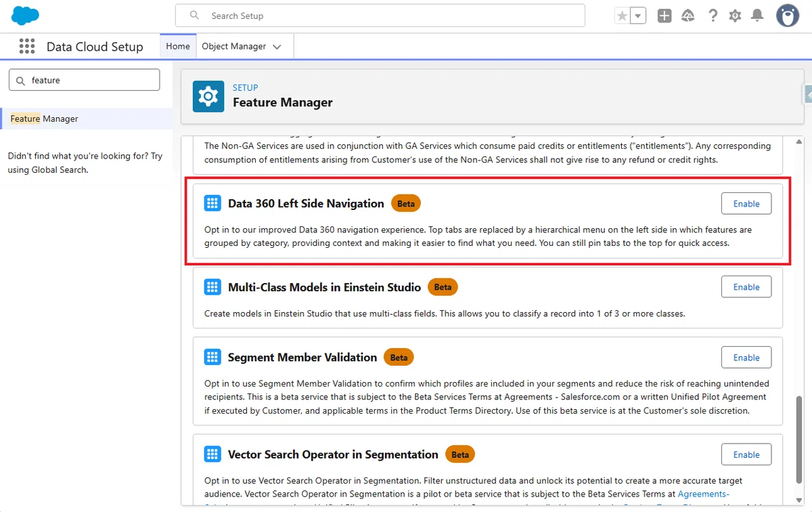Screen dimensions: 812x512
Task: Click the 'Segment Member Validation' title
Action: pyautogui.click(x=302, y=357)
